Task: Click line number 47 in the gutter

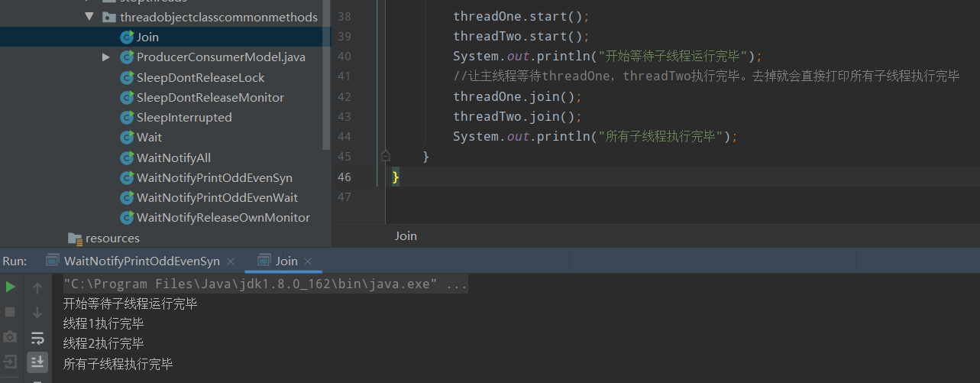Action: (344, 196)
